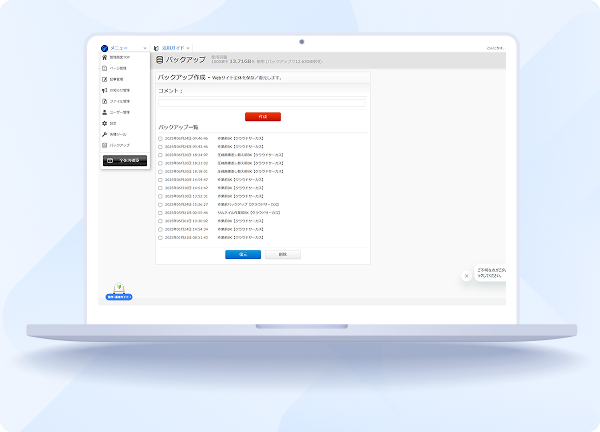Select the topmost backup entry radio button
The height and width of the screenshot is (432, 600).
pyautogui.click(x=160, y=139)
